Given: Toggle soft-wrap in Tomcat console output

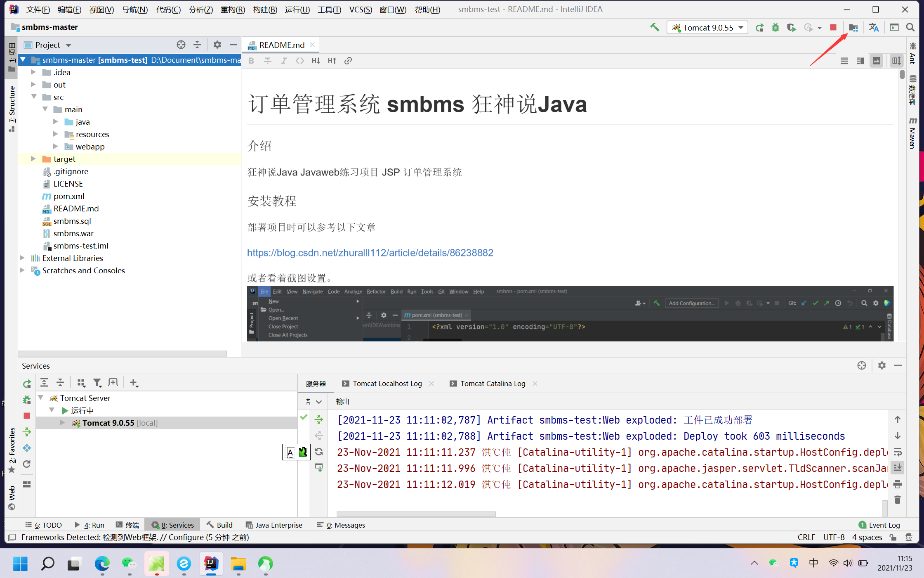Looking at the screenshot, I should tap(897, 452).
